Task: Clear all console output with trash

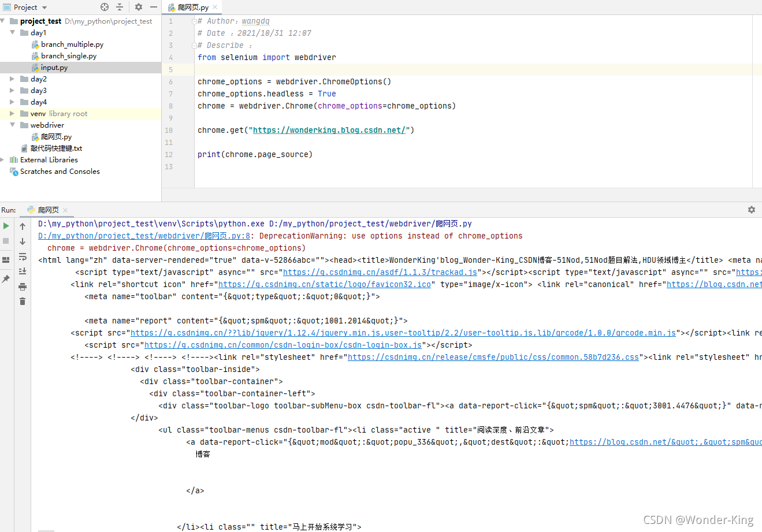Action: [x=23, y=302]
